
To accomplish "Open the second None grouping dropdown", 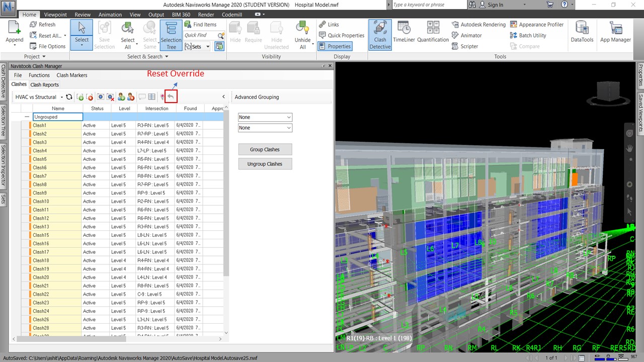I will click(265, 128).
